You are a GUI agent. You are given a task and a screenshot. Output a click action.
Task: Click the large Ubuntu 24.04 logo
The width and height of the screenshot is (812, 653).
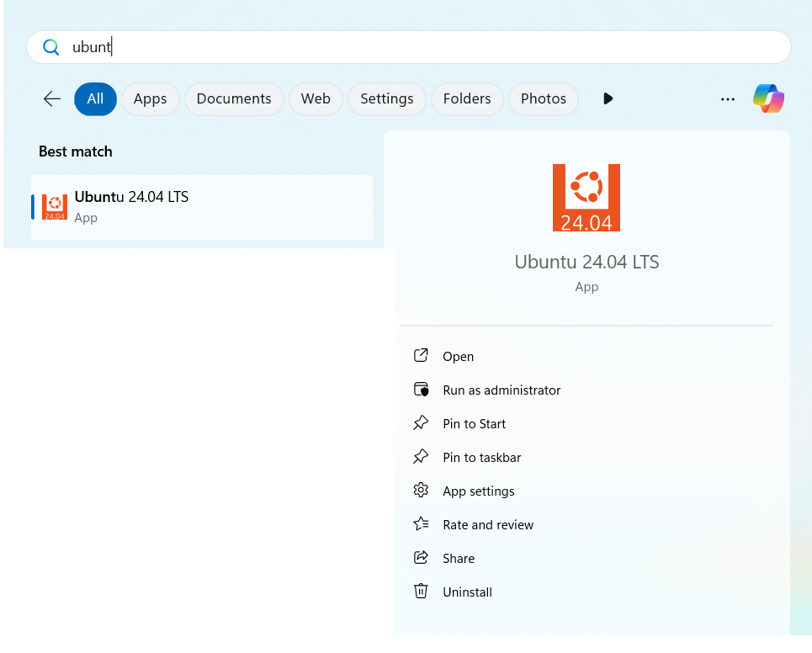[x=586, y=197]
